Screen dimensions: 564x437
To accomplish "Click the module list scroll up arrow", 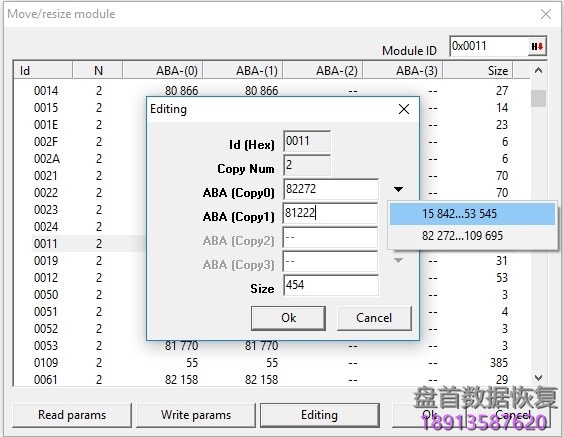I will tap(538, 70).
